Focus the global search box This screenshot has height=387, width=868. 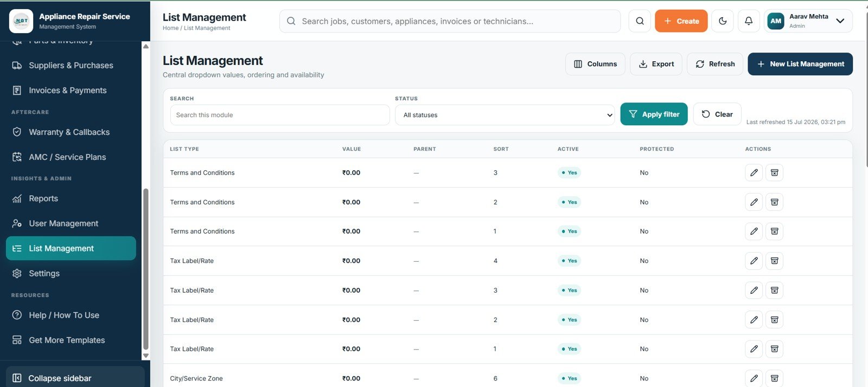click(450, 21)
